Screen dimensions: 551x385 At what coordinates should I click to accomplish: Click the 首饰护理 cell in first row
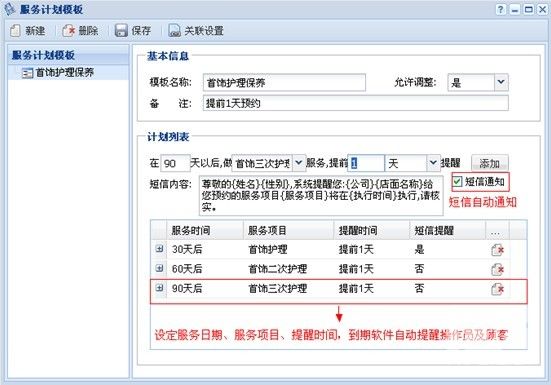pyautogui.click(x=268, y=249)
